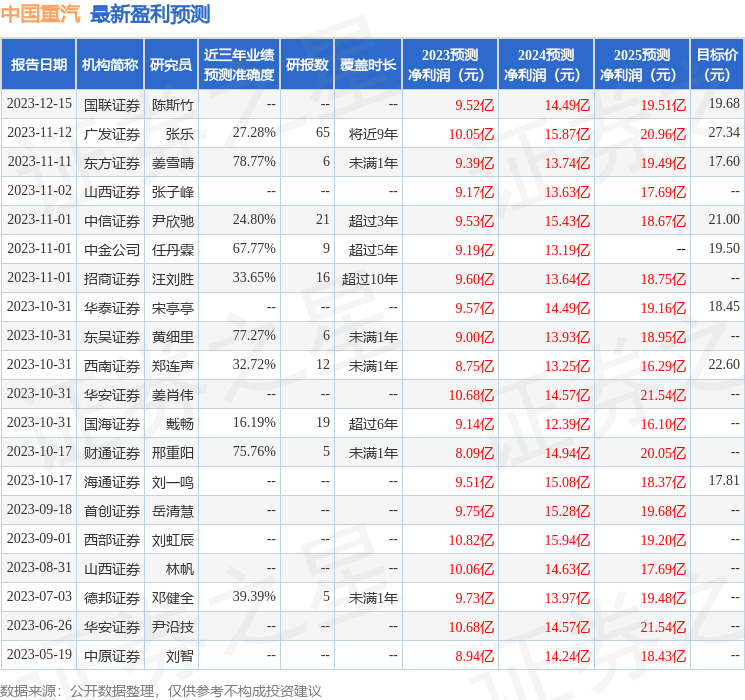Screen dimensions: 745x700
Task: Click coverage duration 超过3年
Action: 373,221
